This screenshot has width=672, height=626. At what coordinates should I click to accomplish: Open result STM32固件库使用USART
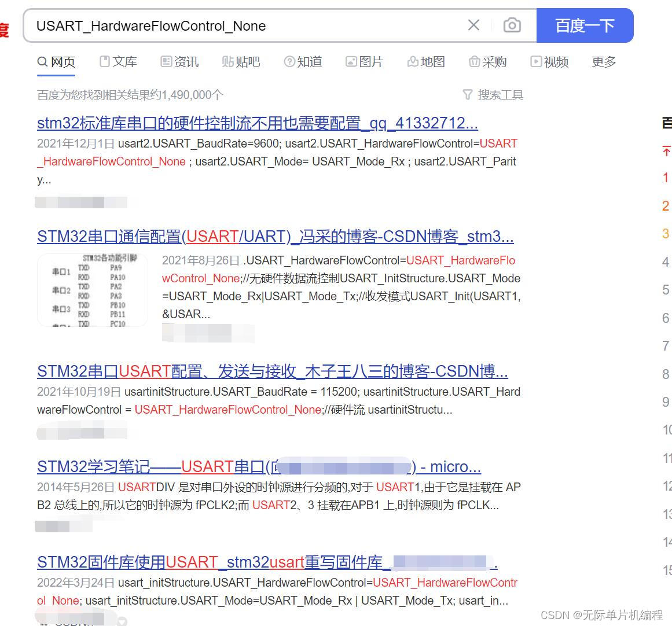[267, 562]
